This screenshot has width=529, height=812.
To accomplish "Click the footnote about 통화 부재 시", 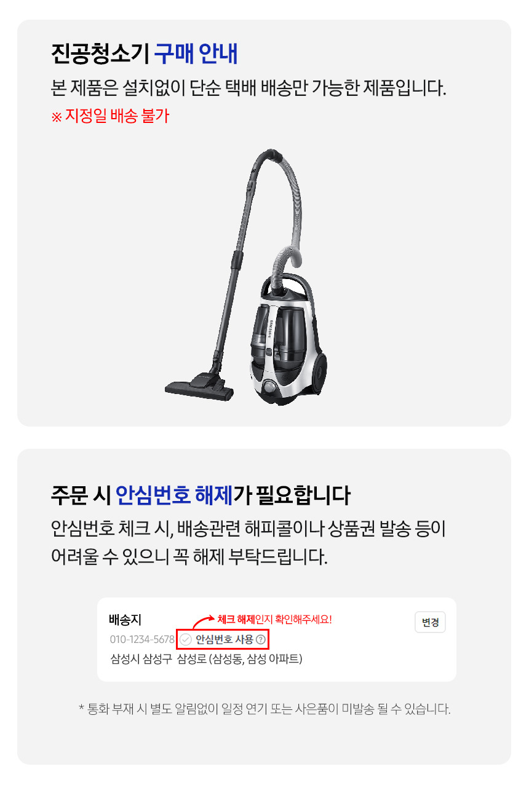I will tap(264, 709).
